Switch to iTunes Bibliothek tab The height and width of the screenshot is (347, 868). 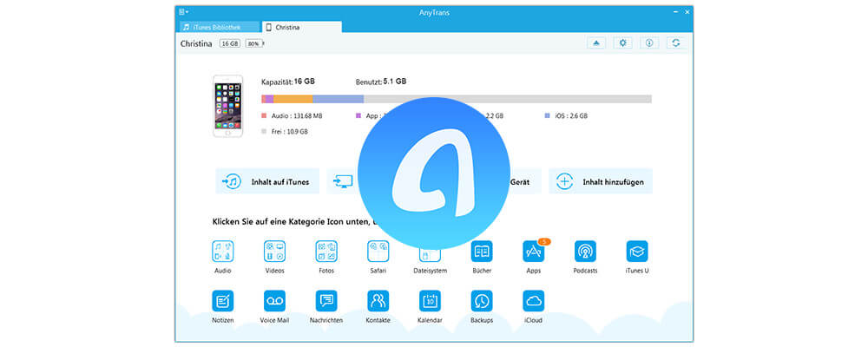coord(220,27)
